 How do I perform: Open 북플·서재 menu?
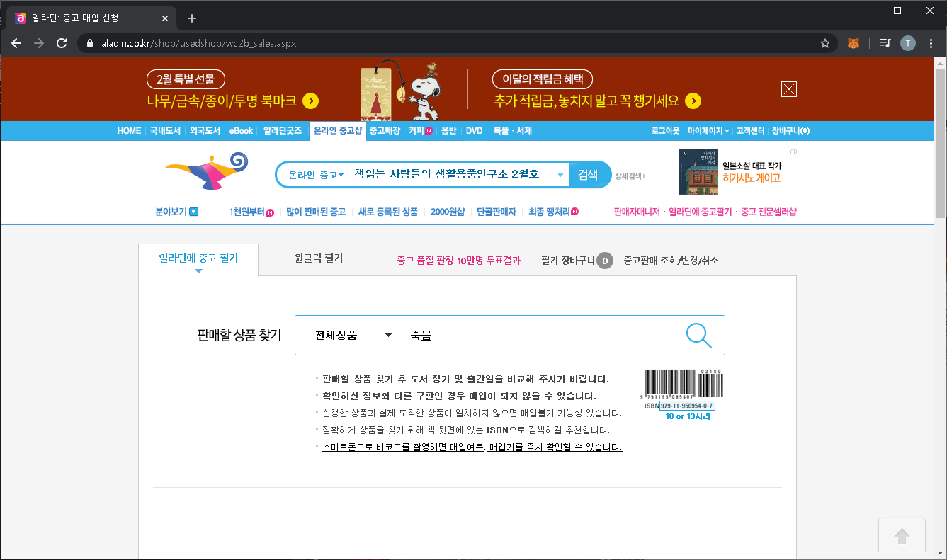coord(512,131)
